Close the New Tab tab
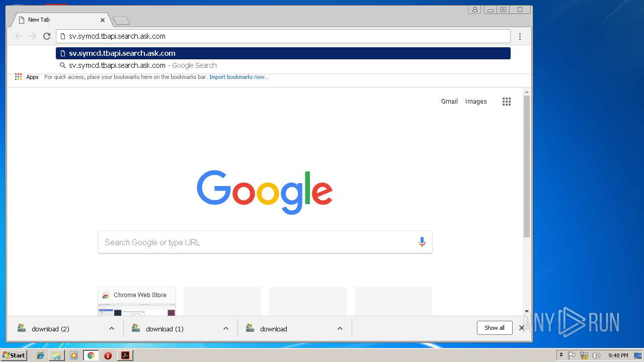This screenshot has height=362, width=644. [103, 20]
